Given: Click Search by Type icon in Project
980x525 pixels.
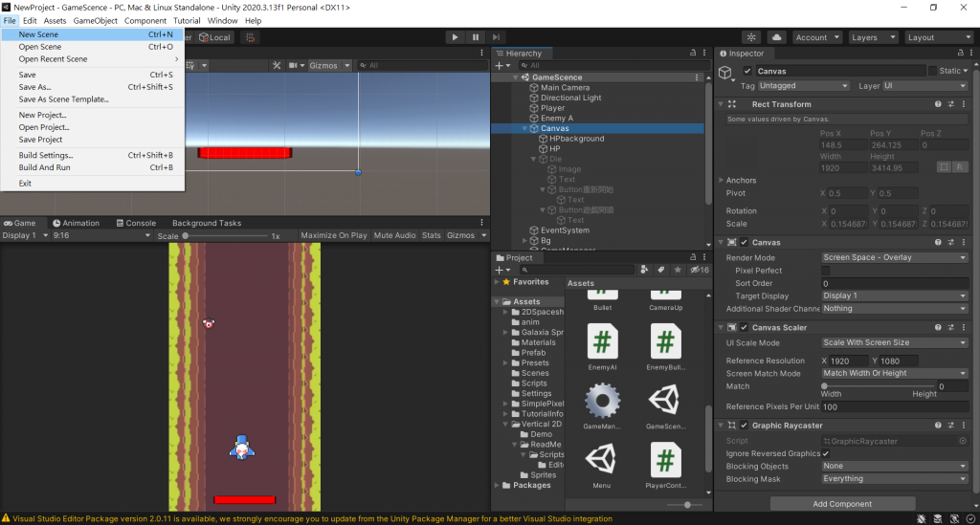Looking at the screenshot, I should coord(644,270).
